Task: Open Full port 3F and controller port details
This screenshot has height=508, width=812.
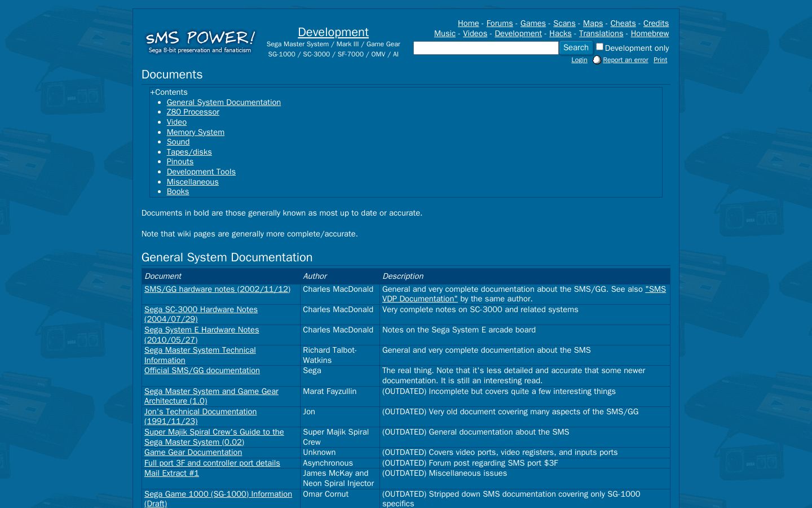Action: 212,463
